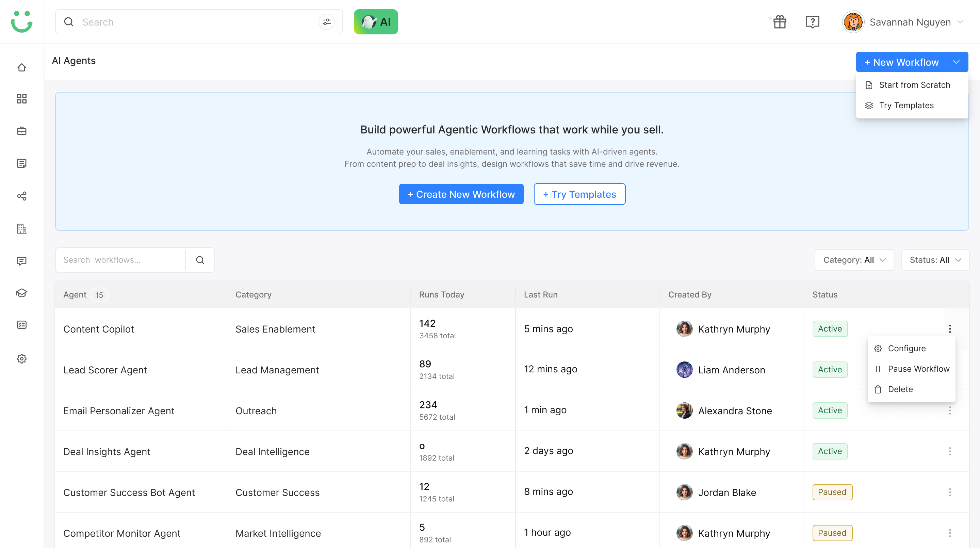Viewport: 980px width, 548px height.
Task: Open the share nodes sidebar icon
Action: [22, 196]
